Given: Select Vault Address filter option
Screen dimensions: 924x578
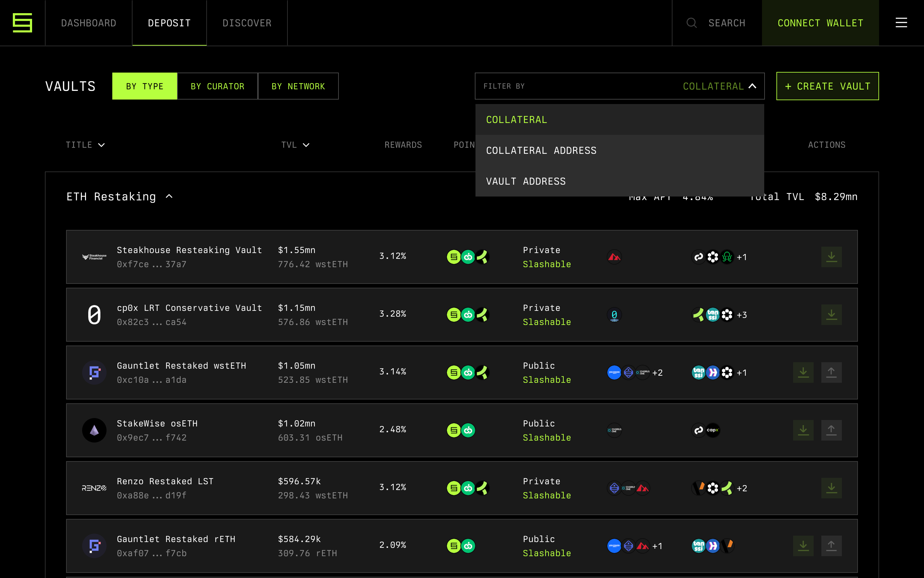Looking at the screenshot, I should (x=619, y=181).
